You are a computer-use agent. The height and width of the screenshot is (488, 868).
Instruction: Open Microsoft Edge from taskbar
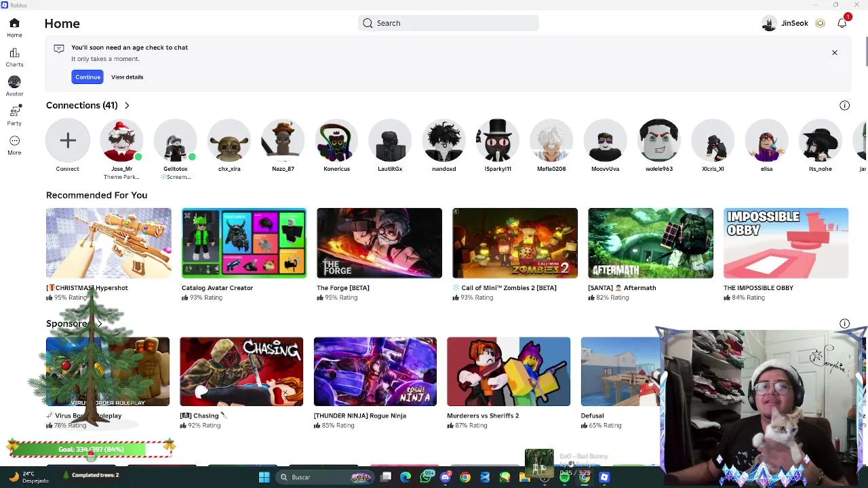click(406, 477)
